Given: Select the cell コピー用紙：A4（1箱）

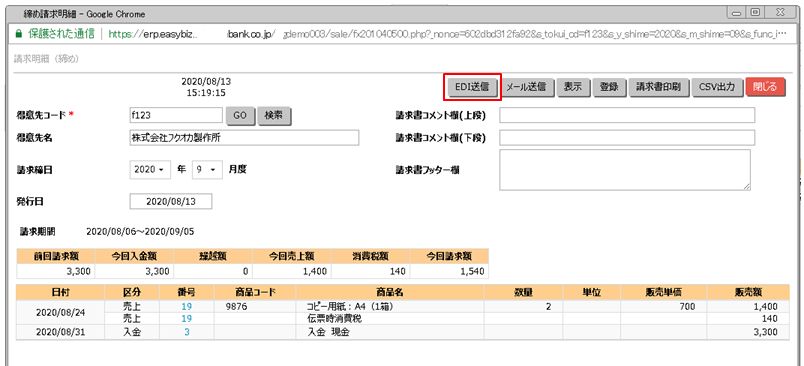Looking at the screenshot, I should [390, 307].
